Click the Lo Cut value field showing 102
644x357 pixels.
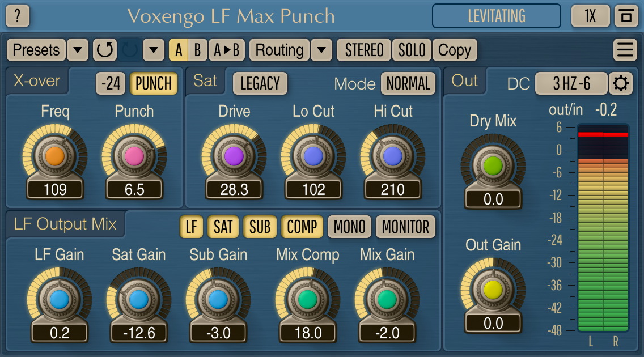tap(313, 190)
